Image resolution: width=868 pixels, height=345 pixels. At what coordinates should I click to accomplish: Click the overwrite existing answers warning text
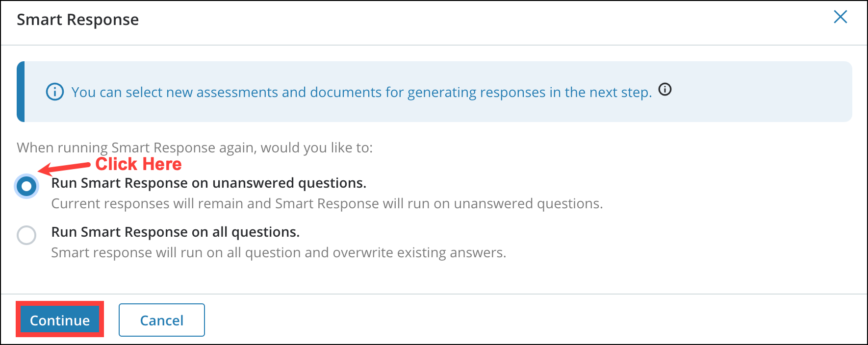(x=279, y=252)
